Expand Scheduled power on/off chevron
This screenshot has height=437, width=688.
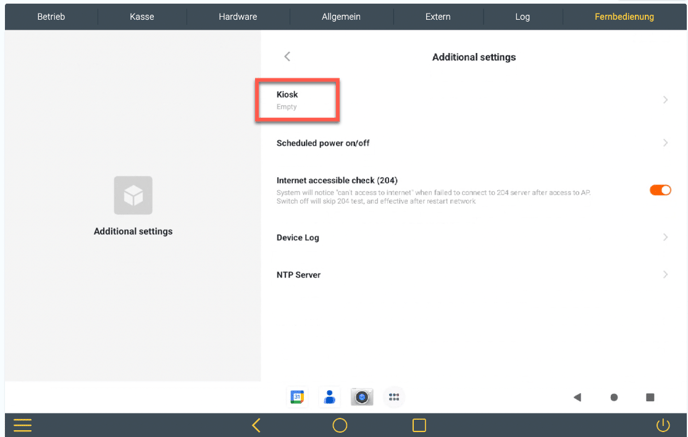click(x=665, y=143)
